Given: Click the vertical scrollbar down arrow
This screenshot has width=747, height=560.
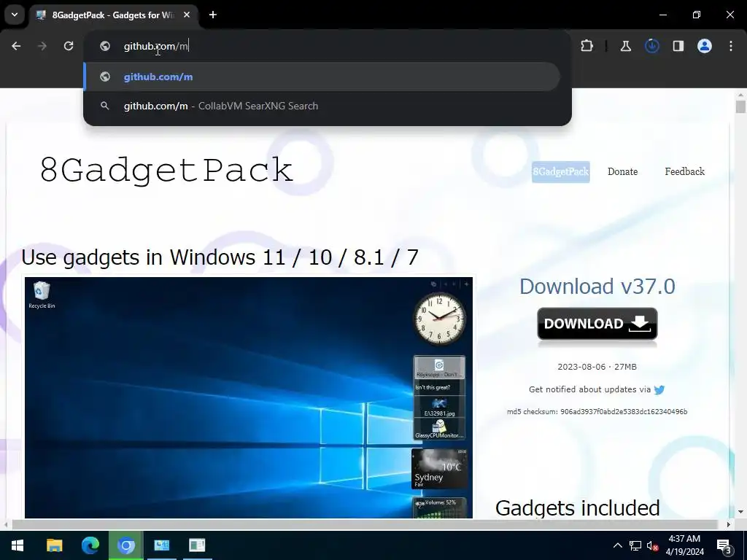Looking at the screenshot, I should pyautogui.click(x=740, y=512).
